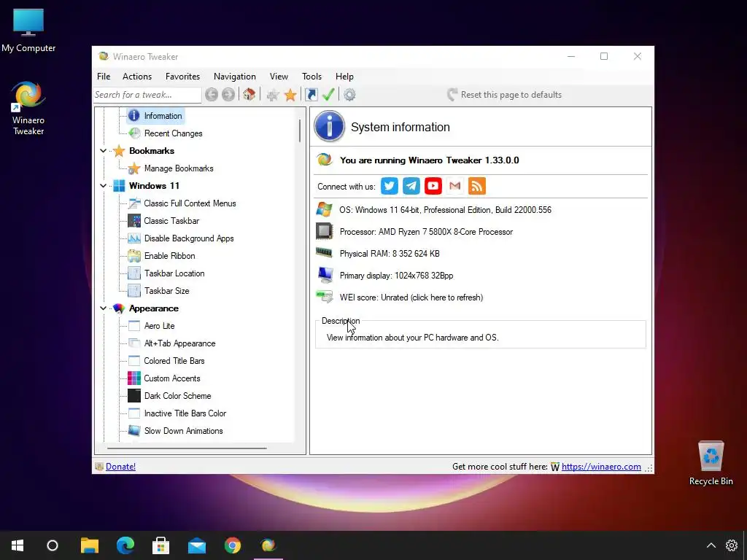Open the YouTube social link icon
This screenshot has width=747, height=560.
tap(433, 186)
